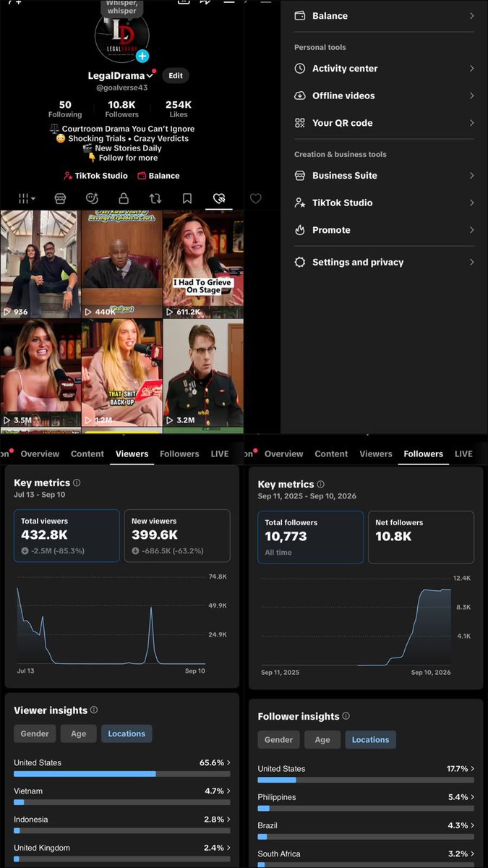Click chevron on the Promote menu row
This screenshot has width=488, height=868.
tap(471, 230)
